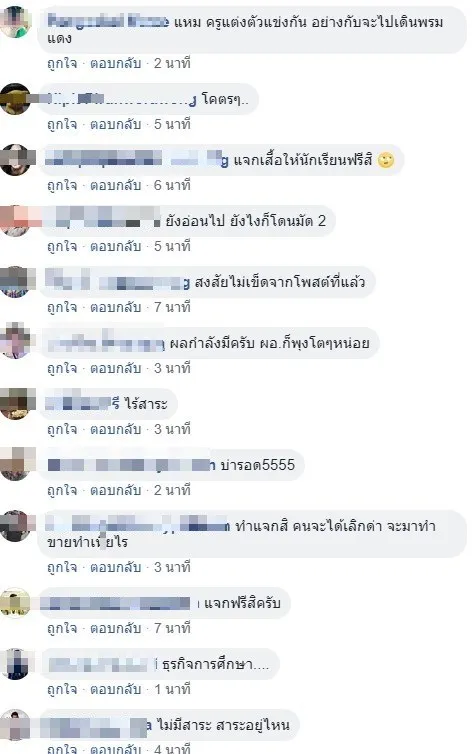
Task: Click ถูกใจ under the ผลกำลังมีครับ comment
Action: (62, 368)
